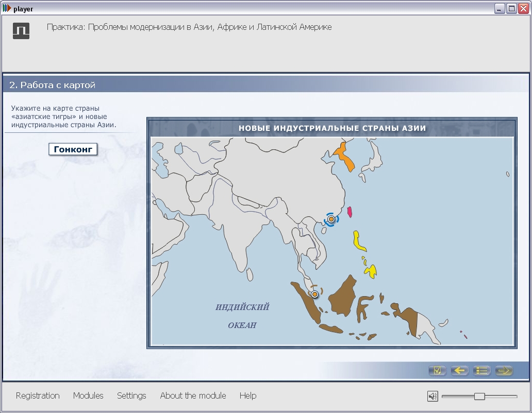Click the Гонконг label button
The image size is (532, 413).
[73, 149]
